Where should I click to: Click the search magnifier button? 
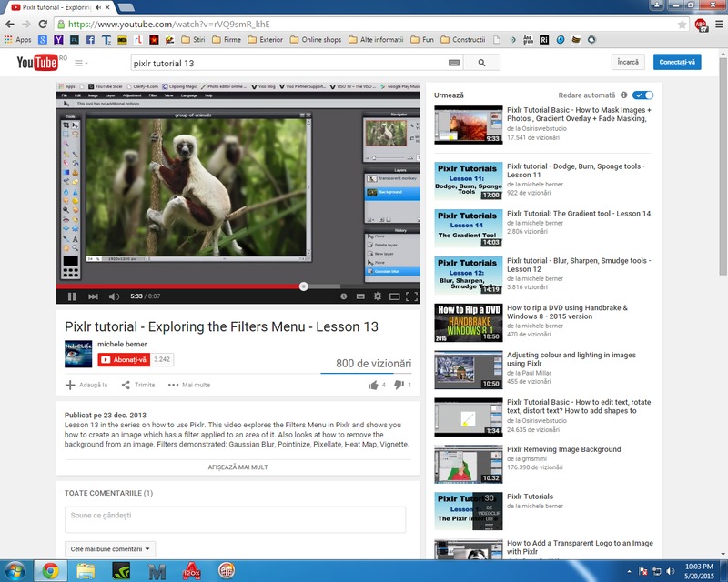pos(481,63)
